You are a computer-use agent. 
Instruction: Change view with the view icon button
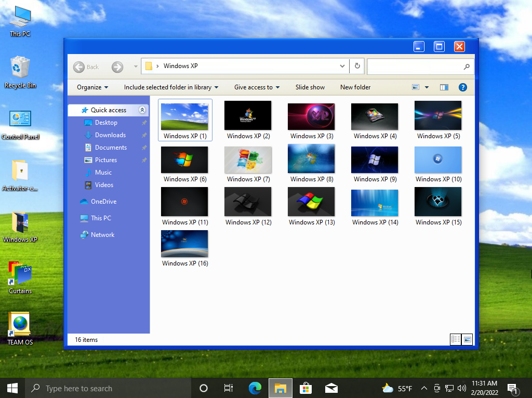[416, 87]
